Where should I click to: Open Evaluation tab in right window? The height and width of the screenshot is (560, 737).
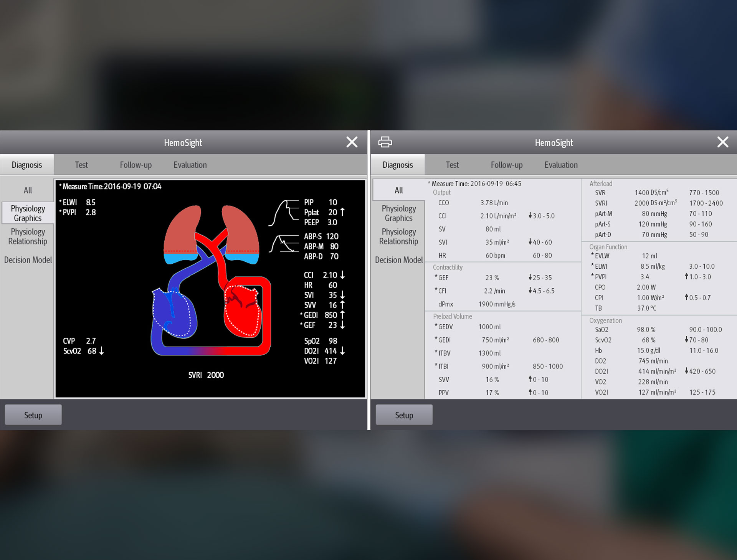pos(561,165)
